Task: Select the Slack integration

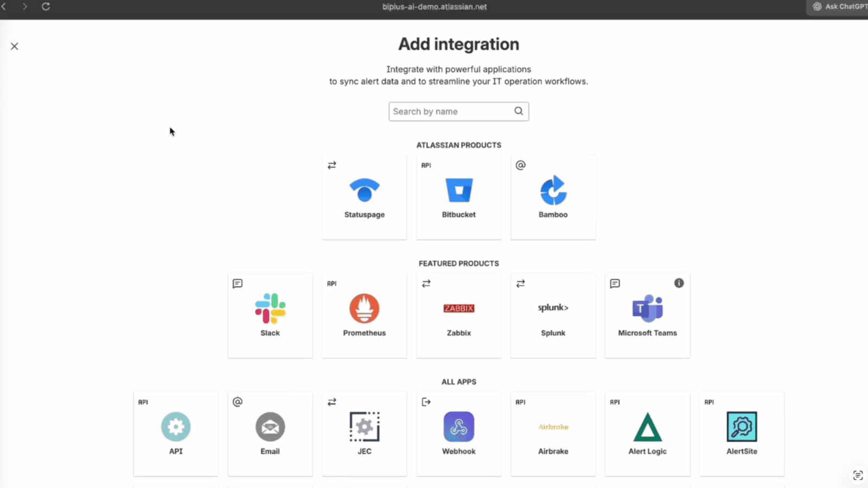Action: pos(270,316)
